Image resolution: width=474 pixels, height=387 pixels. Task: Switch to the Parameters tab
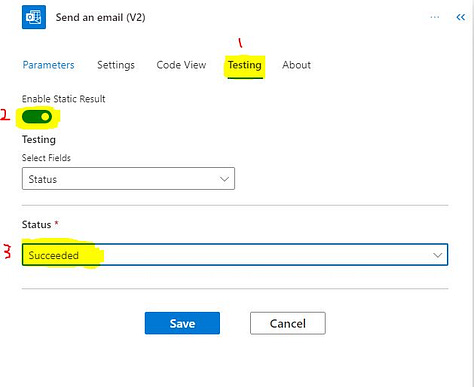coord(48,65)
